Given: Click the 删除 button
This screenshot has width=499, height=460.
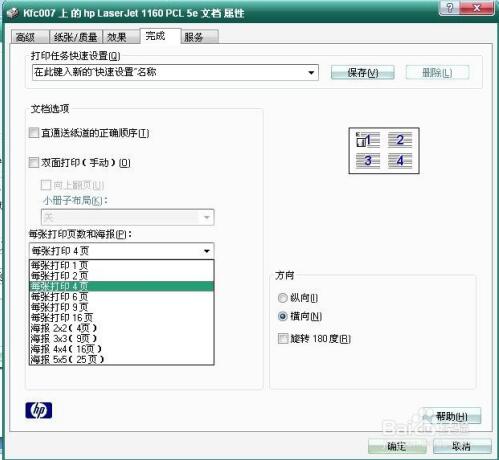Looking at the screenshot, I should (437, 72).
